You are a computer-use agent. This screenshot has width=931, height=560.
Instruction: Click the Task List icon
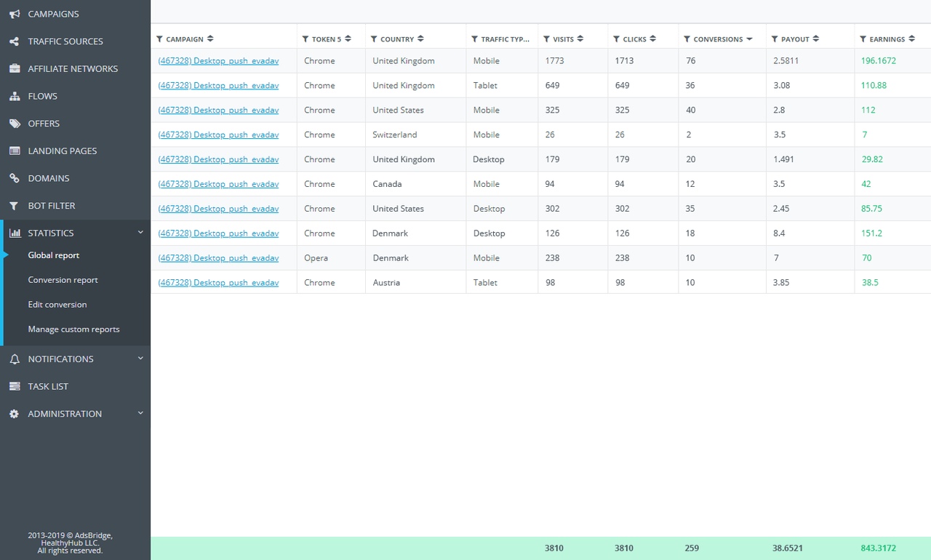click(x=15, y=386)
